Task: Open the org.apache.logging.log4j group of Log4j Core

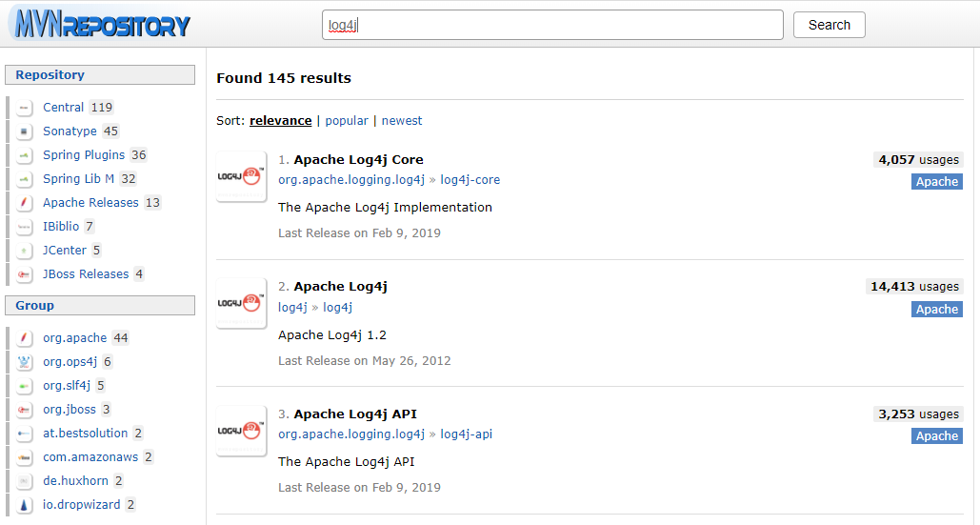Action: (351, 180)
